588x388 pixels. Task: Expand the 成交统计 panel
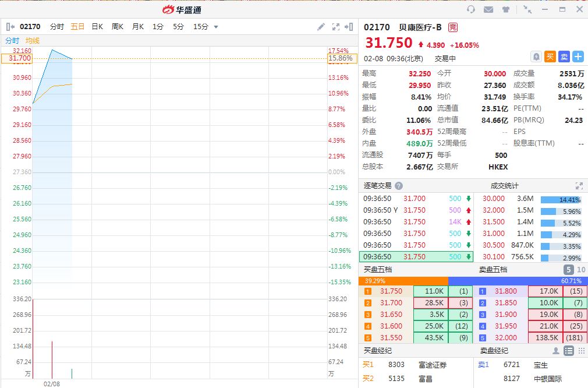point(579,186)
